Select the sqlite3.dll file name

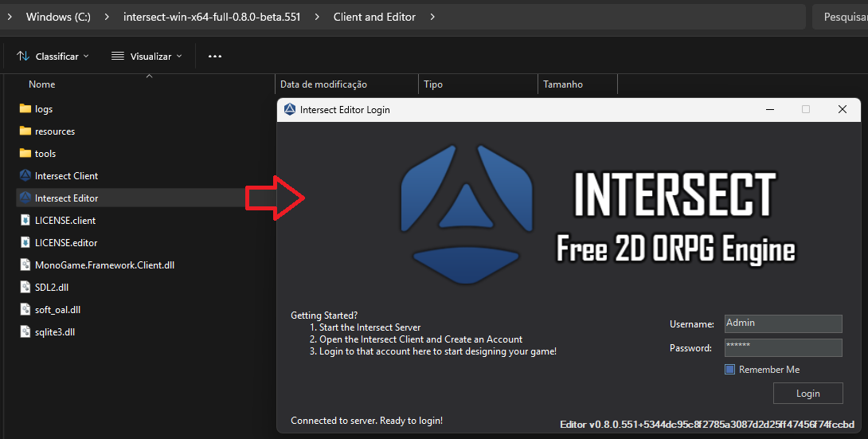pos(55,331)
